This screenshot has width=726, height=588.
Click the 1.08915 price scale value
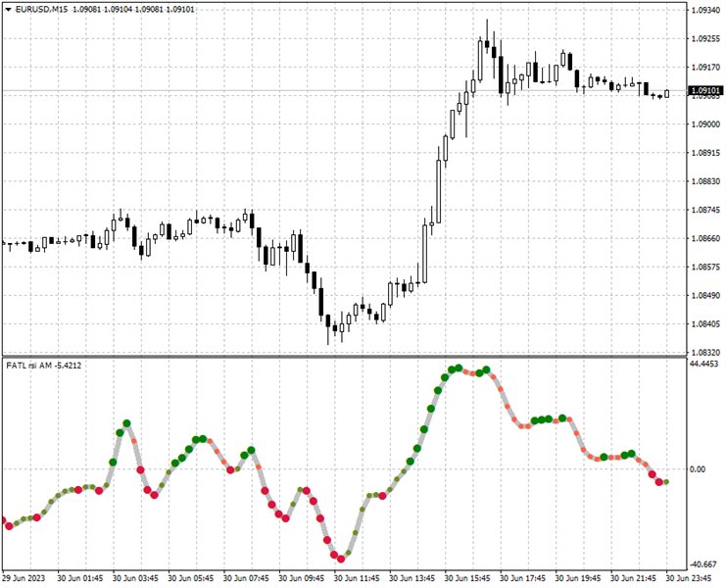(705, 153)
